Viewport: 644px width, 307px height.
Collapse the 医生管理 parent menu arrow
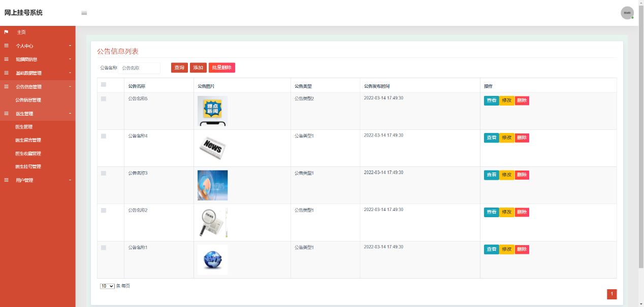(x=70, y=114)
